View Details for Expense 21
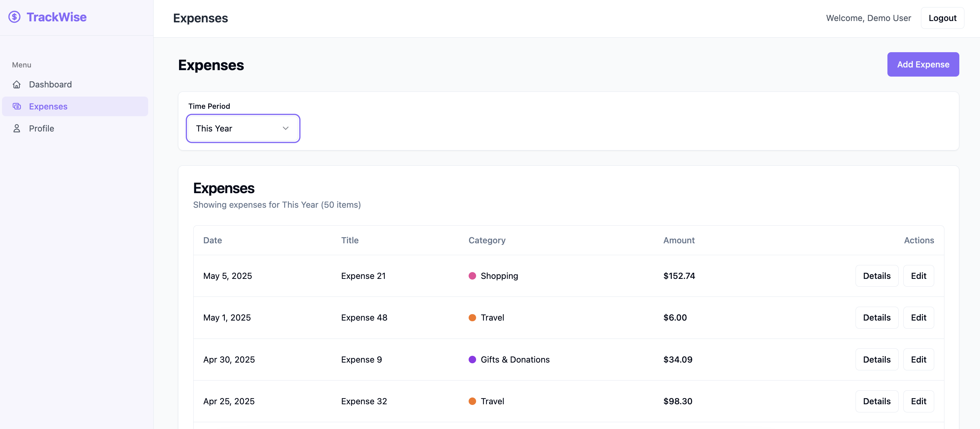 tap(876, 276)
